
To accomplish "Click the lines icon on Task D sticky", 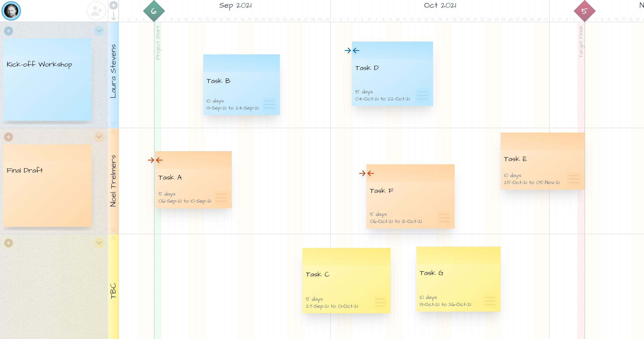I will (423, 95).
